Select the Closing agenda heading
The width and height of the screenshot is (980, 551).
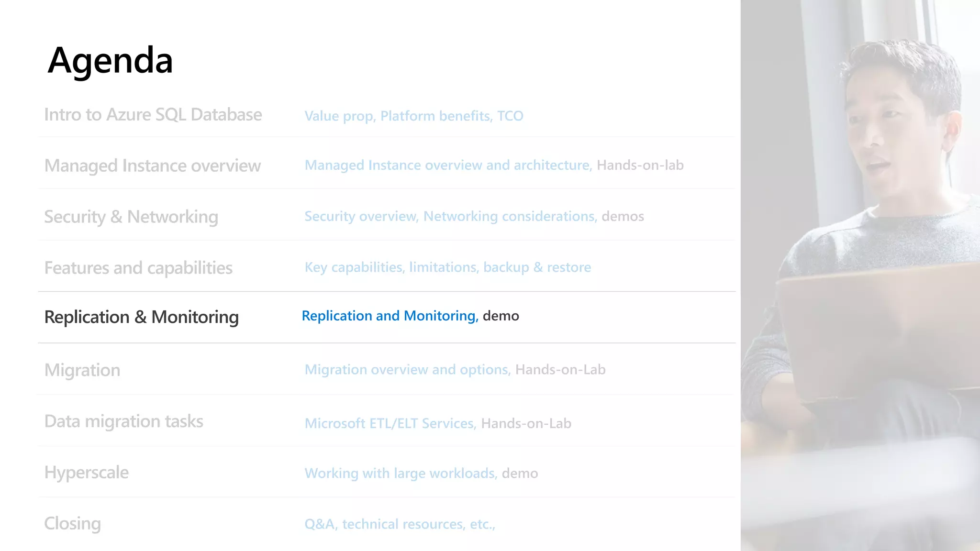pos(72,524)
